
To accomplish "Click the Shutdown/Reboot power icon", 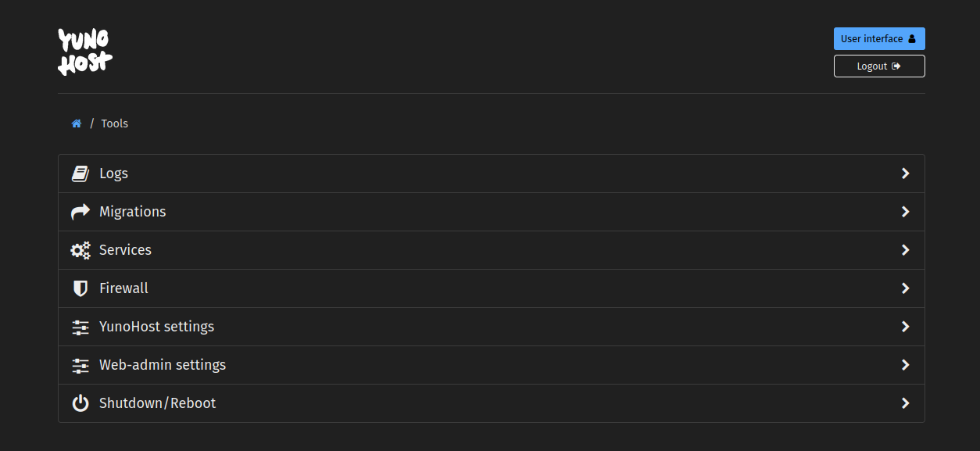I will [x=80, y=403].
